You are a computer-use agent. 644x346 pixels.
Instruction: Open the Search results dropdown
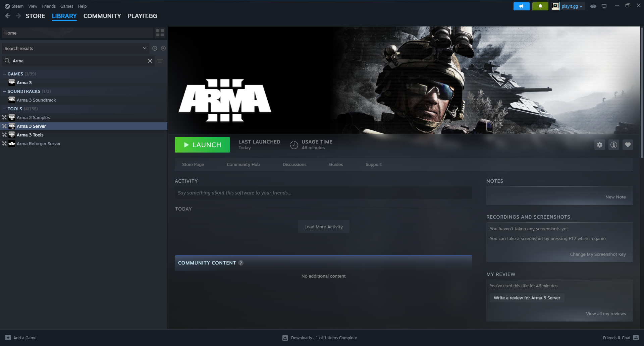coord(75,48)
